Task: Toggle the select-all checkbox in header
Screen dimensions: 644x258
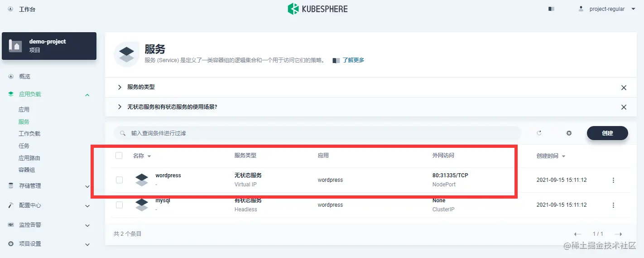Action: (x=119, y=156)
